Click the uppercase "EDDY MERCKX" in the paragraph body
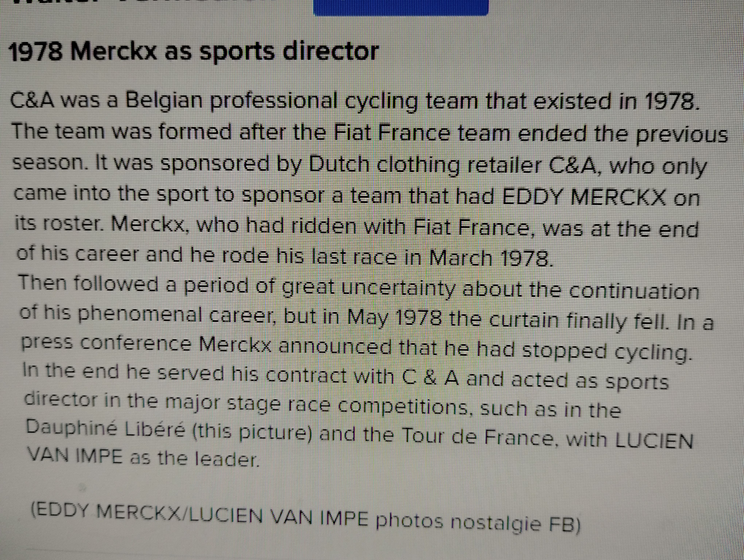Viewport: 744px width, 560px height. point(584,197)
